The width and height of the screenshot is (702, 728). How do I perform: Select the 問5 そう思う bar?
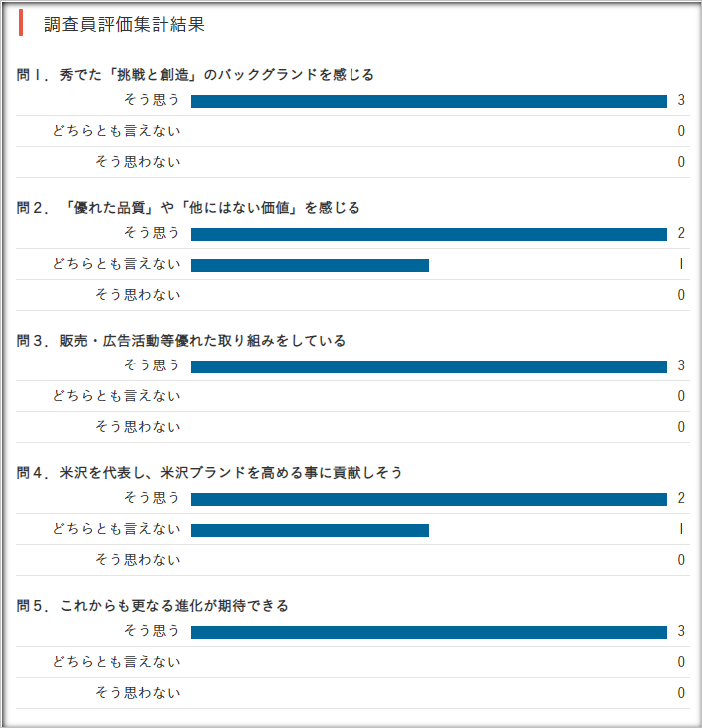(428, 632)
